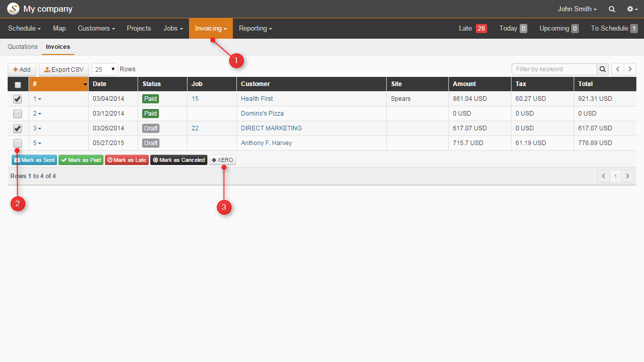Click page number 1 in bottom pagination

click(615, 176)
